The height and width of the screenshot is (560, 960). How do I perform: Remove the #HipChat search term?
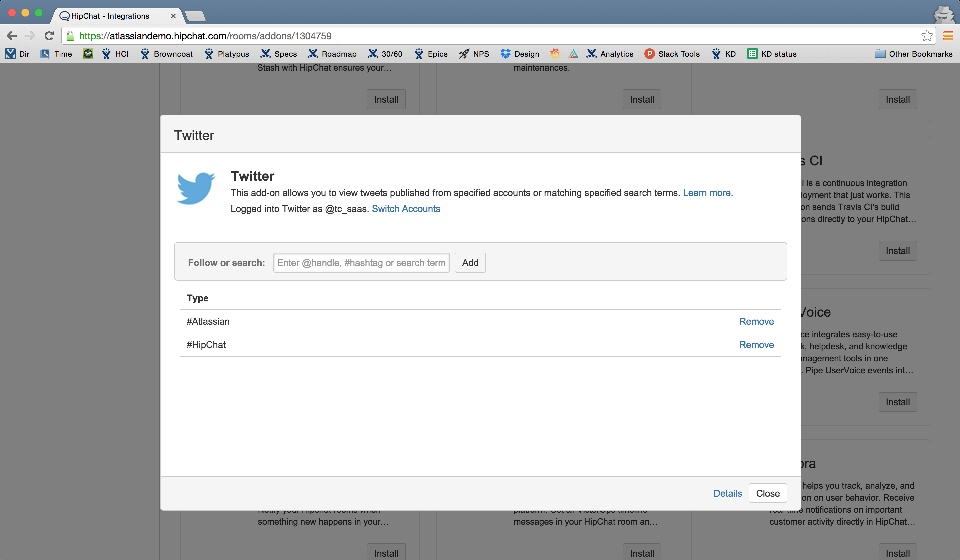[x=756, y=345]
